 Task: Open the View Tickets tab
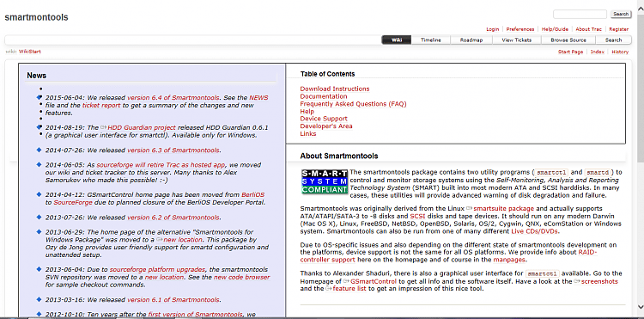click(x=516, y=40)
